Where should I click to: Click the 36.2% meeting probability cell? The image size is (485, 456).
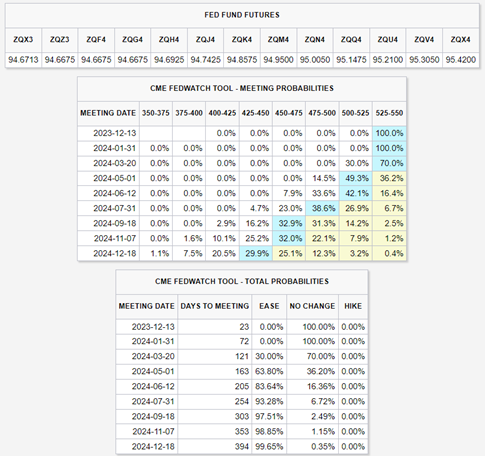click(x=389, y=178)
